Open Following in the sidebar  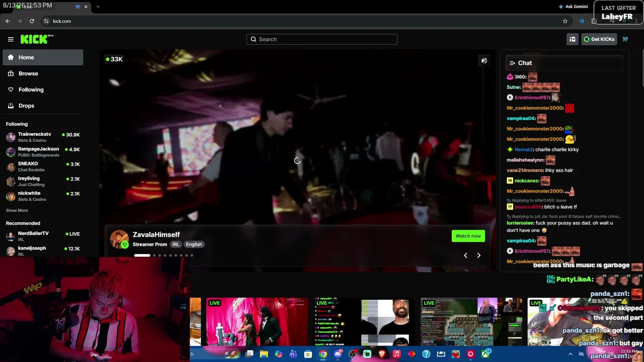tap(43, 89)
